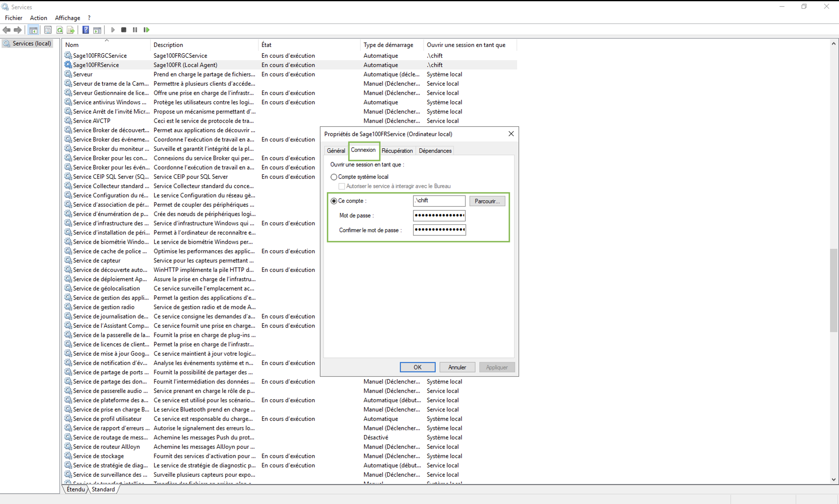Click the Refresh toolbar icon
Viewport: 839px width, 504px height.
click(x=59, y=30)
